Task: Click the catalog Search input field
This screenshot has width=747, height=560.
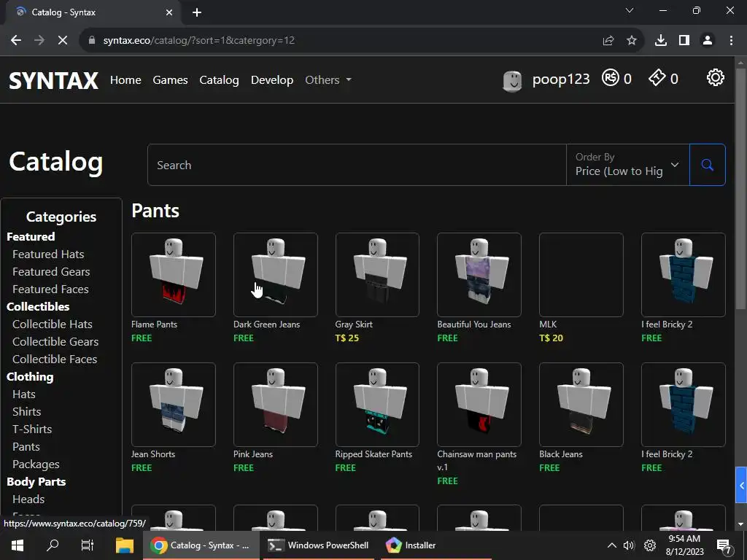Action: click(357, 165)
